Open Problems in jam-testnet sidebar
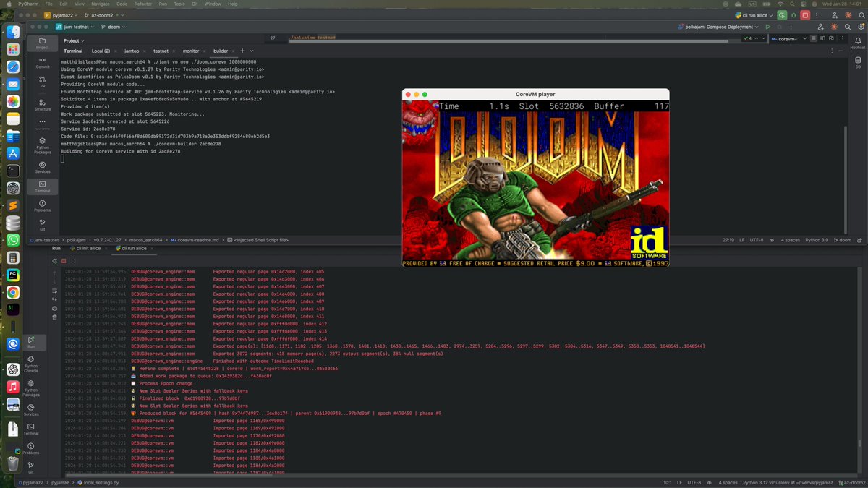Image resolution: width=868 pixels, height=488 pixels. 42,206
